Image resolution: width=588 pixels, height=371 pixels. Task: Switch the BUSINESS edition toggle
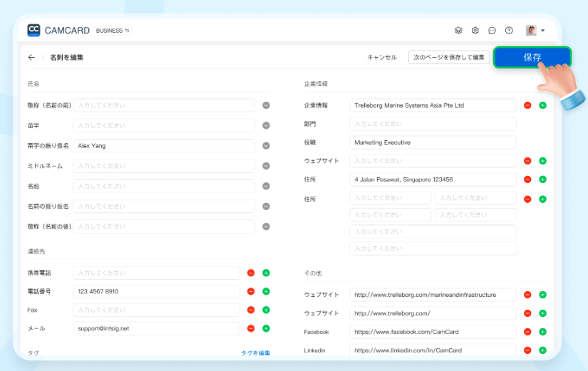click(112, 31)
